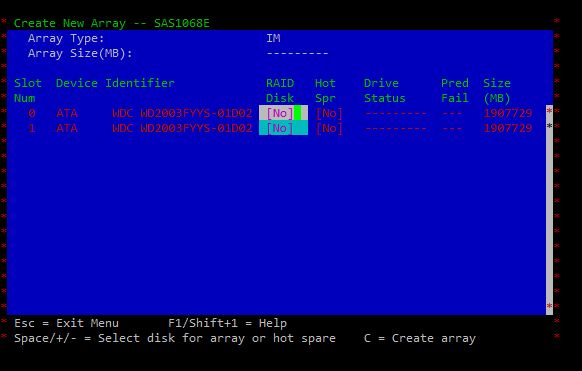Screen dimensions: 582x371
Task: Click the 'Create New Array -- SAS1068E' title
Action: click(x=112, y=23)
